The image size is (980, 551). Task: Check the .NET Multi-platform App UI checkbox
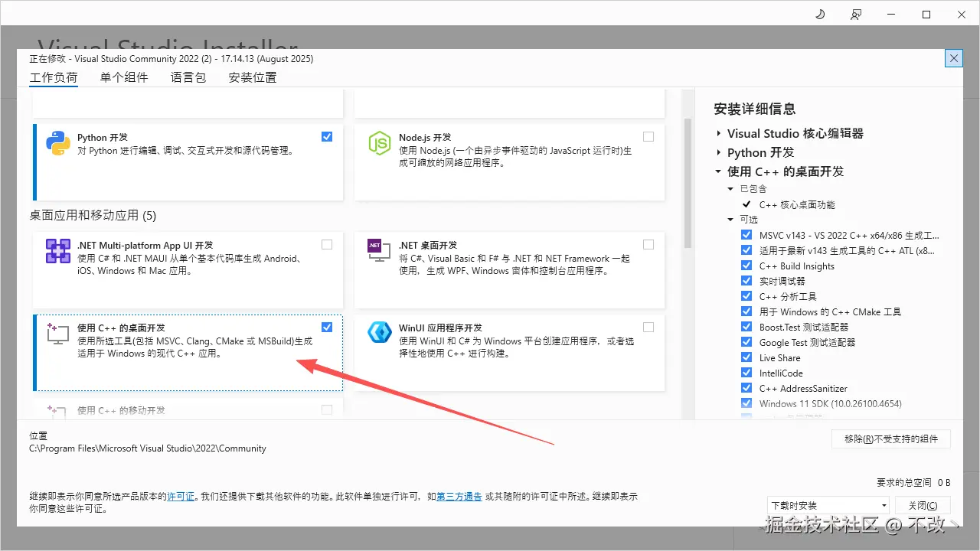(x=327, y=244)
